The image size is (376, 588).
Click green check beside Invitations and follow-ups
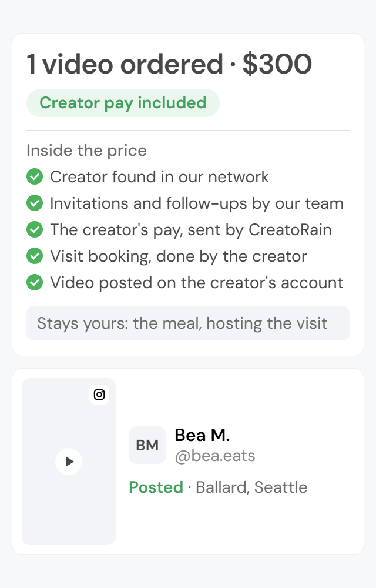[x=35, y=203]
